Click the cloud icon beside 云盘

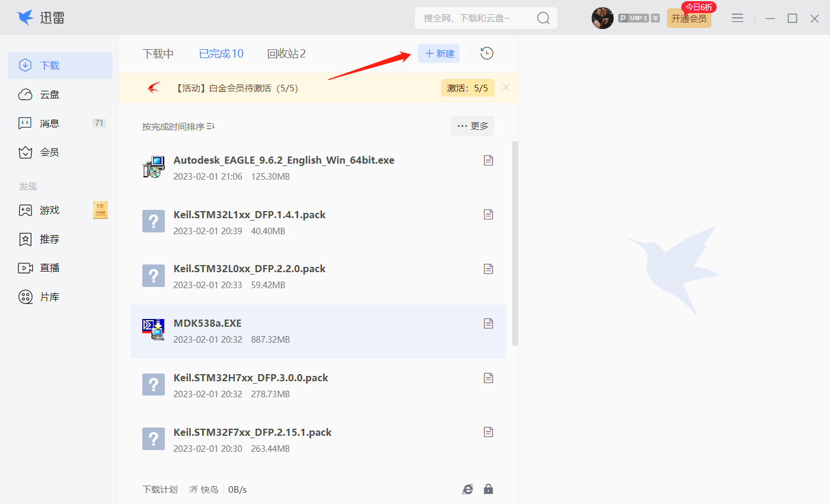tap(25, 94)
